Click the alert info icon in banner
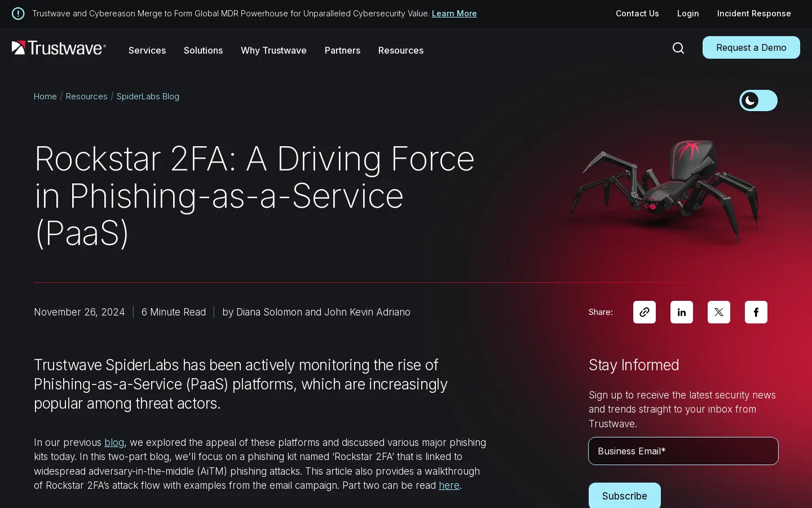 click(x=18, y=14)
